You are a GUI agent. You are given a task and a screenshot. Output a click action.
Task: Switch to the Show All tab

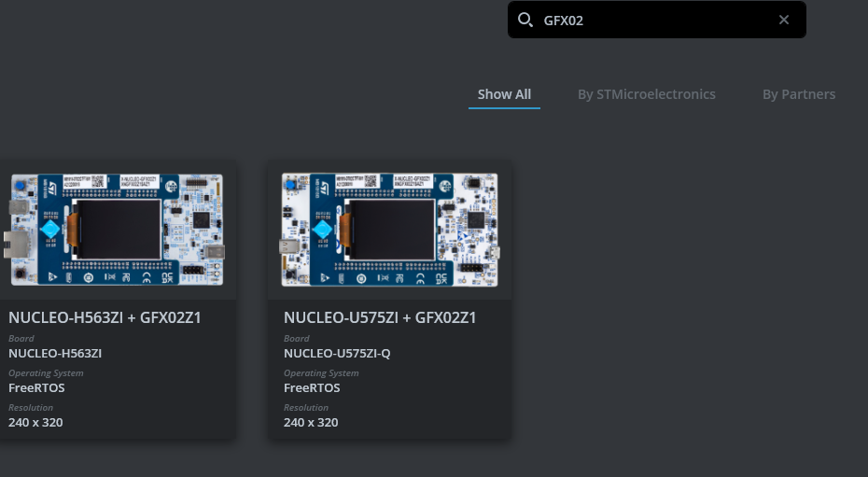(504, 94)
